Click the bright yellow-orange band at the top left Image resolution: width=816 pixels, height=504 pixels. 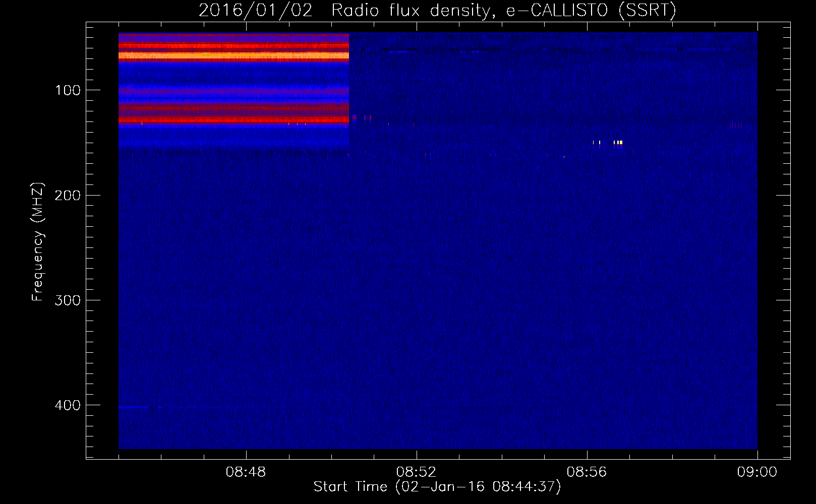[234, 55]
